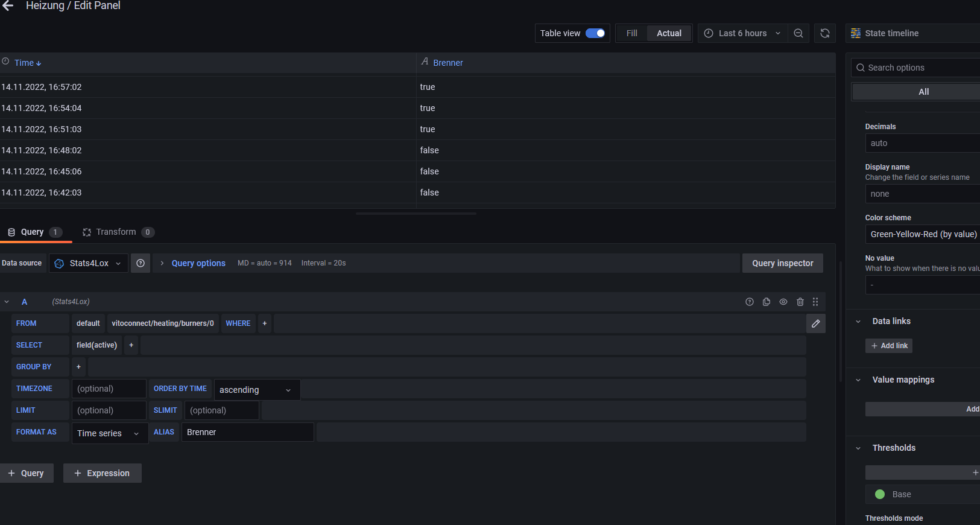Click the zoom out time range icon
Screen dimensions: 980x525
click(x=798, y=33)
